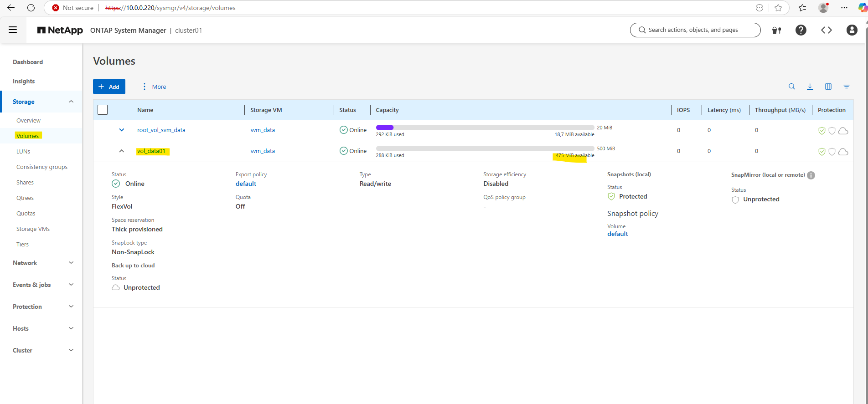Click SnapMirror shield icon for vol_data01

(832, 152)
